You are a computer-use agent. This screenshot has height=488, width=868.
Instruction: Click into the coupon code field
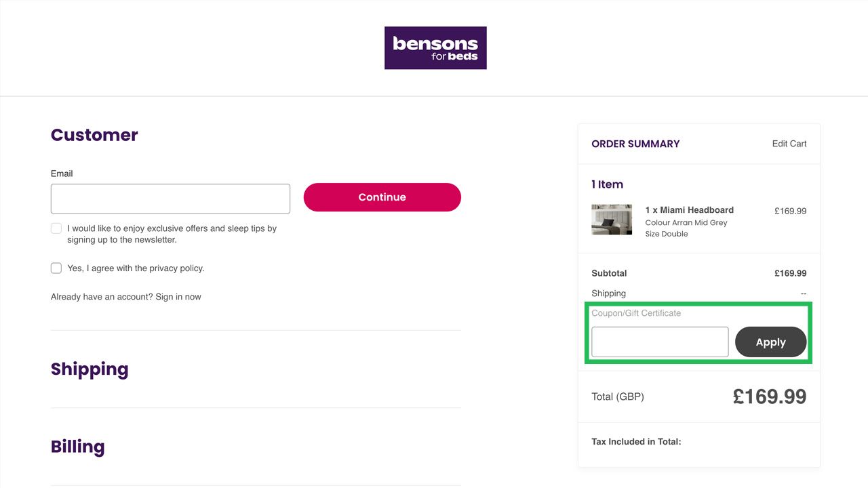pos(660,342)
